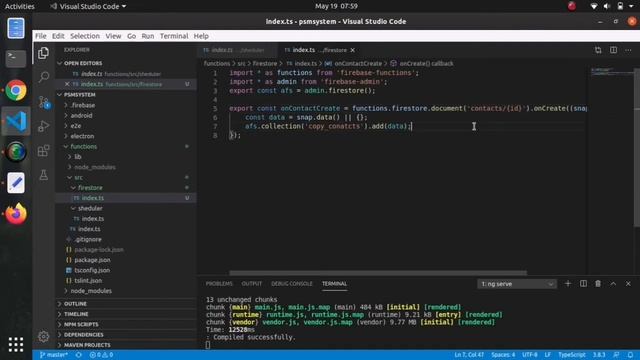Click the feedback icon in status bar
Viewport: 640px width, 360px height.
click(x=616, y=355)
